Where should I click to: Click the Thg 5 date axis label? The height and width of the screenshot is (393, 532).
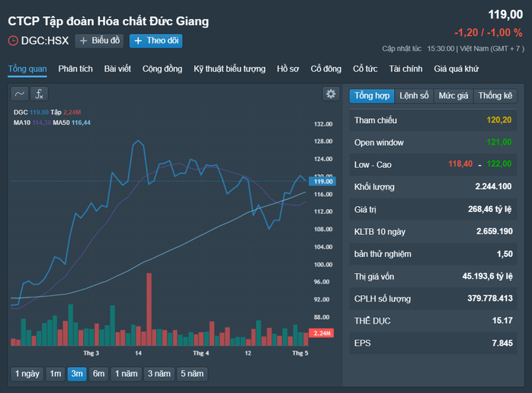(x=300, y=353)
